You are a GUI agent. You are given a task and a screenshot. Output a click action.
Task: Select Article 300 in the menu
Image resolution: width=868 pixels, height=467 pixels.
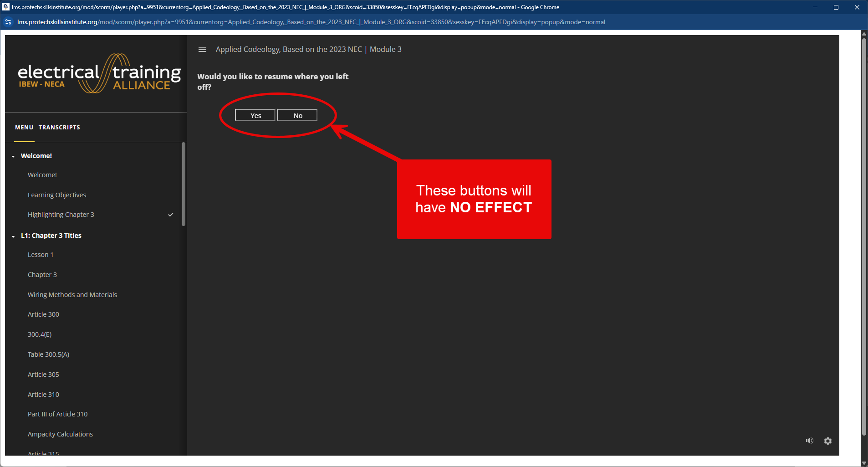click(x=43, y=314)
